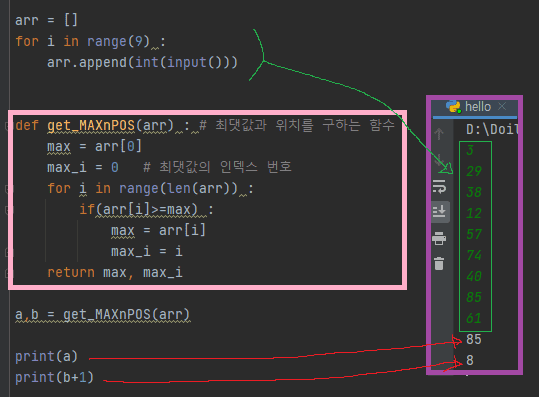Click the print(b+1) statement
This screenshot has width=539, height=397.
coord(54,378)
